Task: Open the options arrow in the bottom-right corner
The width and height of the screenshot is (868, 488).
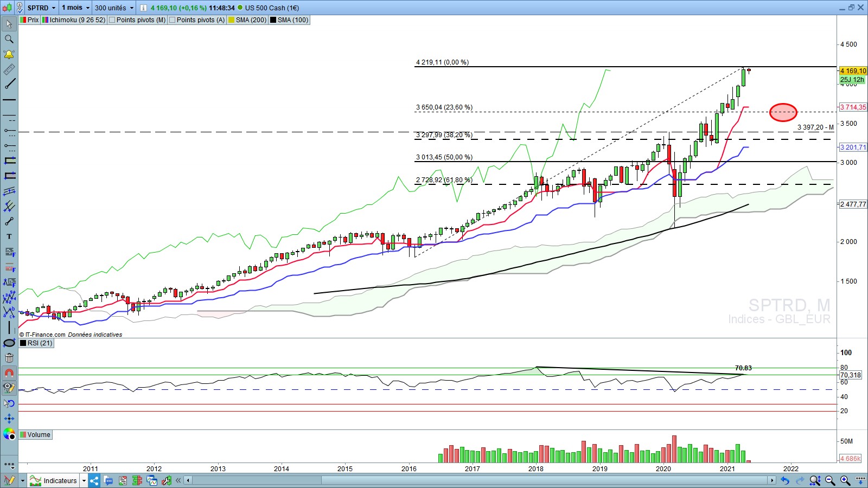Action: click(860, 480)
